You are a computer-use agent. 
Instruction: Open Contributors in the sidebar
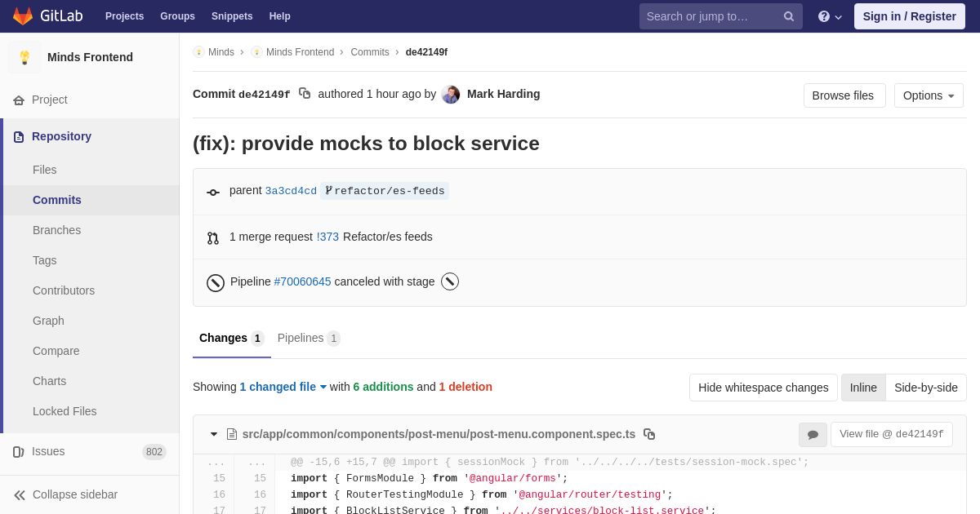click(64, 290)
